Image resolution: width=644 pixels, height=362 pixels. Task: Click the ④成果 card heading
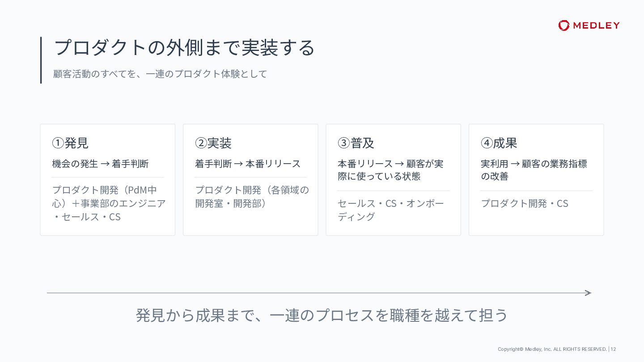[499, 143]
